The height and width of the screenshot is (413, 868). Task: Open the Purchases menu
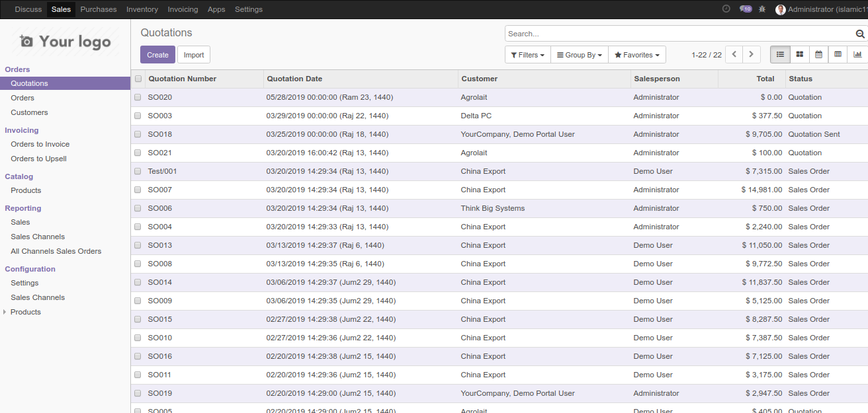99,9
